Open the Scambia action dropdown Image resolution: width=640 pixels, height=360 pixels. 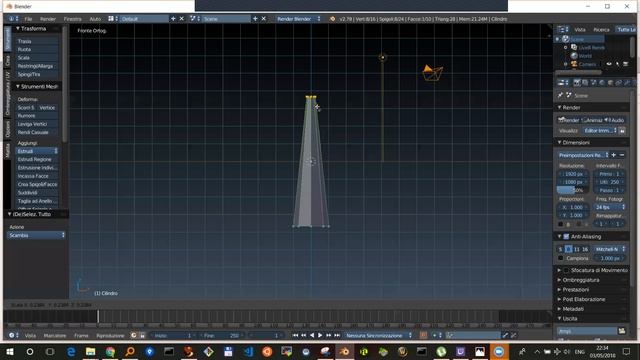pos(36,235)
